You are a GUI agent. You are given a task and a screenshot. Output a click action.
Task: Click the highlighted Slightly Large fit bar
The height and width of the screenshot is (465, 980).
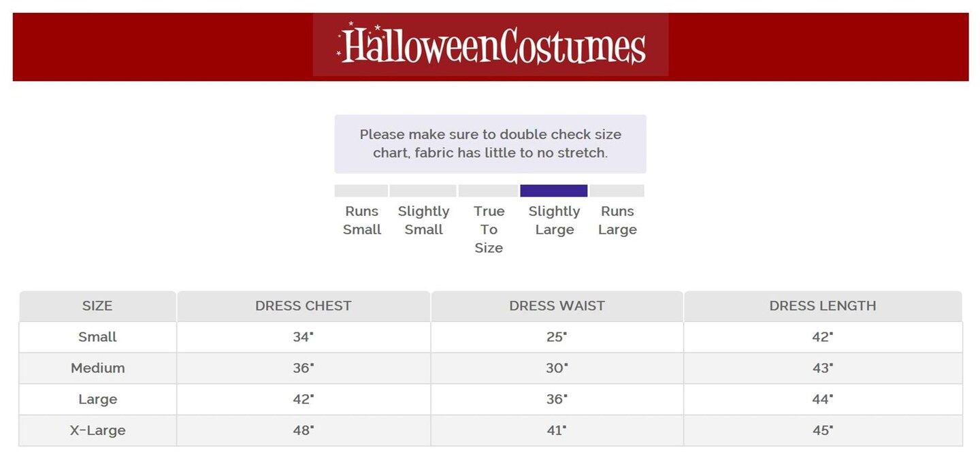click(x=553, y=191)
